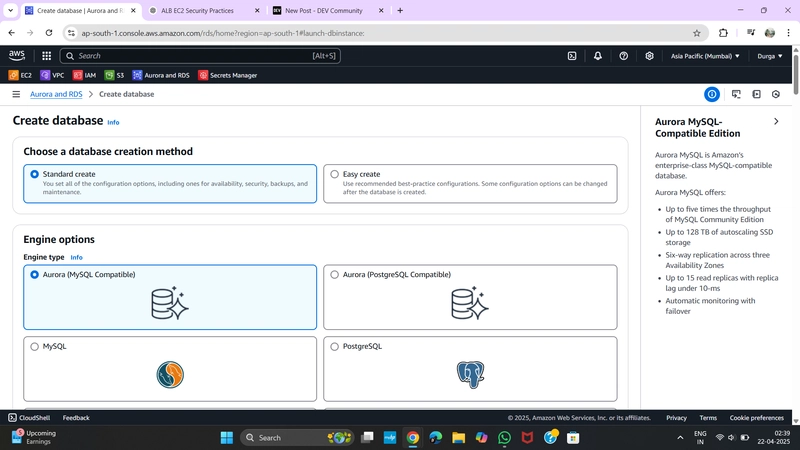This screenshot has width=800, height=450.
Task: Click the Feedback link in the footer
Action: [76, 418]
